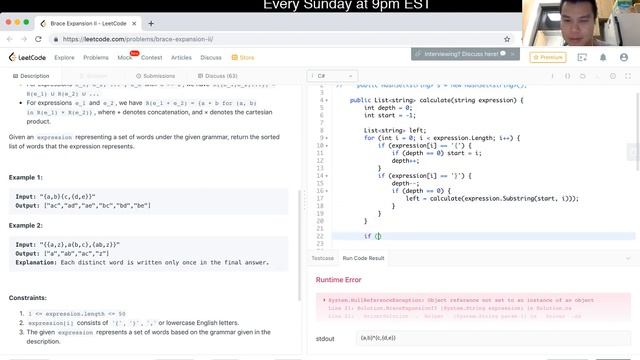640x360 pixels.
Task: Reload the browser page
Action: 38,39
